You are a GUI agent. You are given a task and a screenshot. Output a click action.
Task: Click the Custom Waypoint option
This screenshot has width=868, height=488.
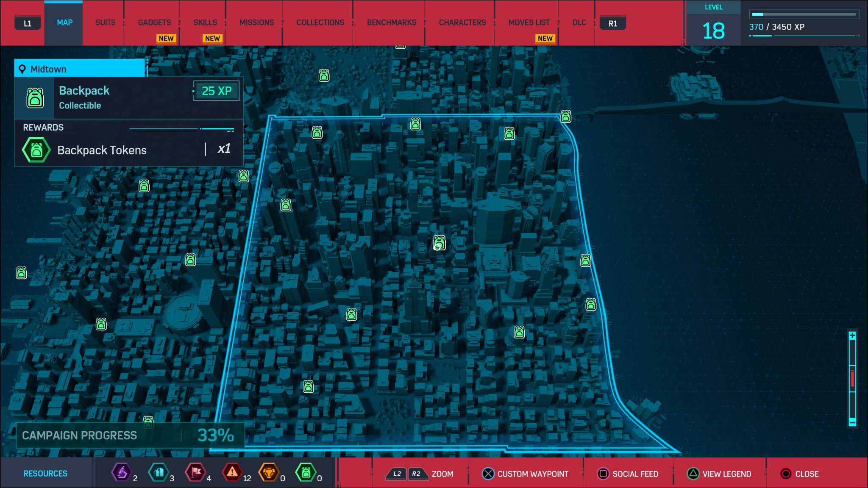click(526, 474)
